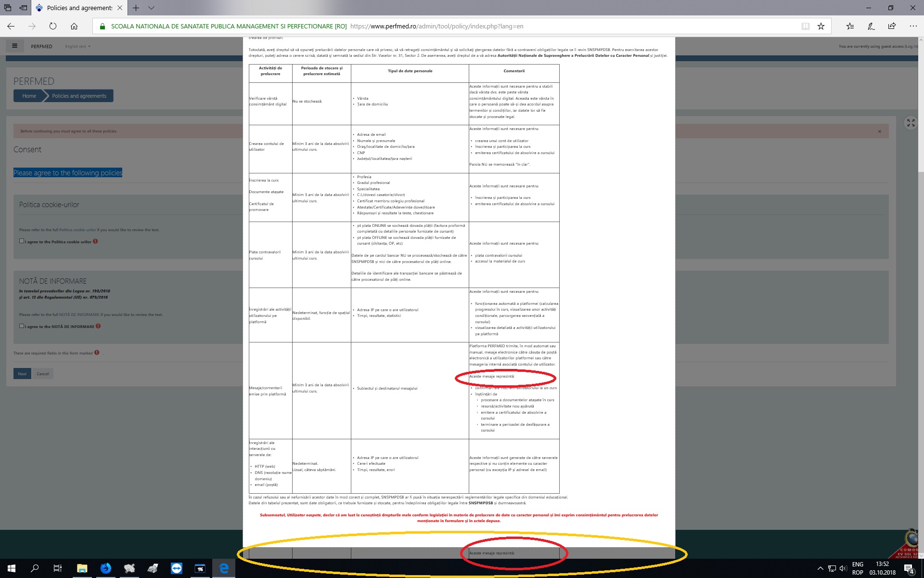This screenshot has height=578, width=924.
Task: Dismiss the red notification with X
Action: 880,131
